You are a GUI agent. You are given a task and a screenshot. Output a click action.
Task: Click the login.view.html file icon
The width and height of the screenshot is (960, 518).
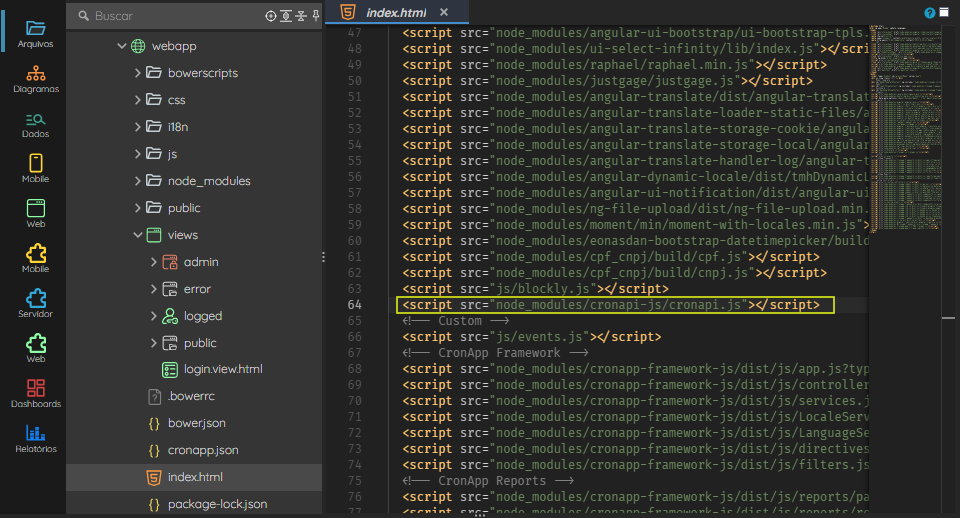pos(170,369)
